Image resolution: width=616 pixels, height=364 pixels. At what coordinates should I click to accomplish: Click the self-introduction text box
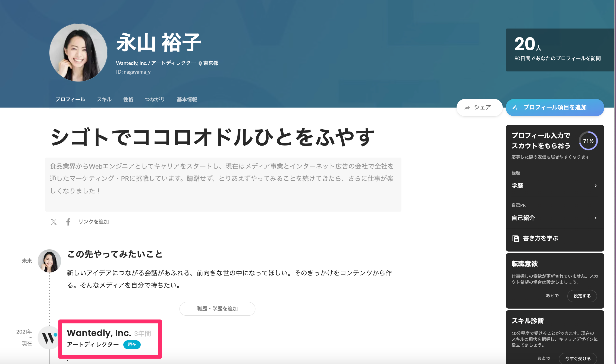[223, 184]
